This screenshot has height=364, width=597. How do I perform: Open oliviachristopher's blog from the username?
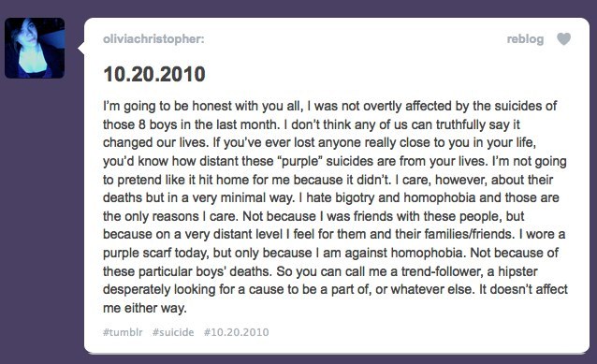click(153, 39)
